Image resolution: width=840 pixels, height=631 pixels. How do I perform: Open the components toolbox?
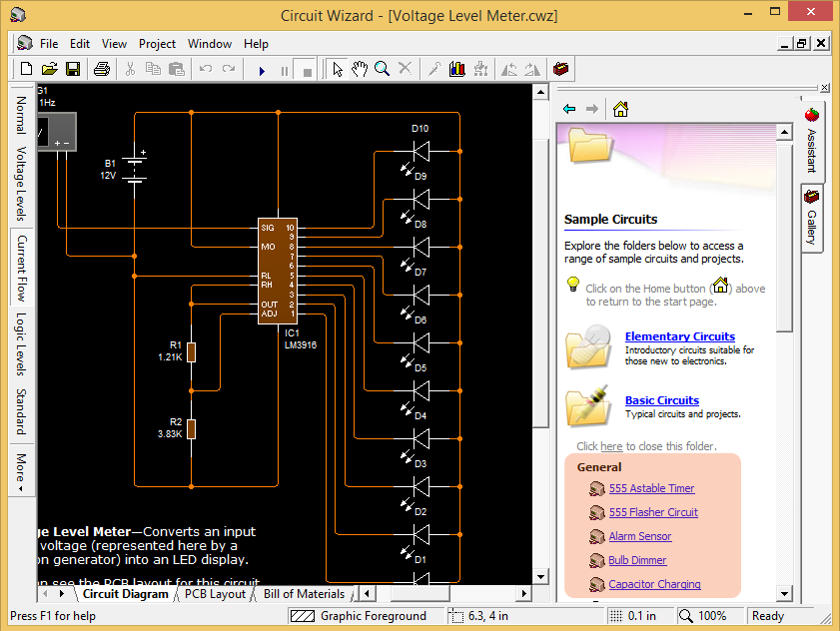[559, 69]
